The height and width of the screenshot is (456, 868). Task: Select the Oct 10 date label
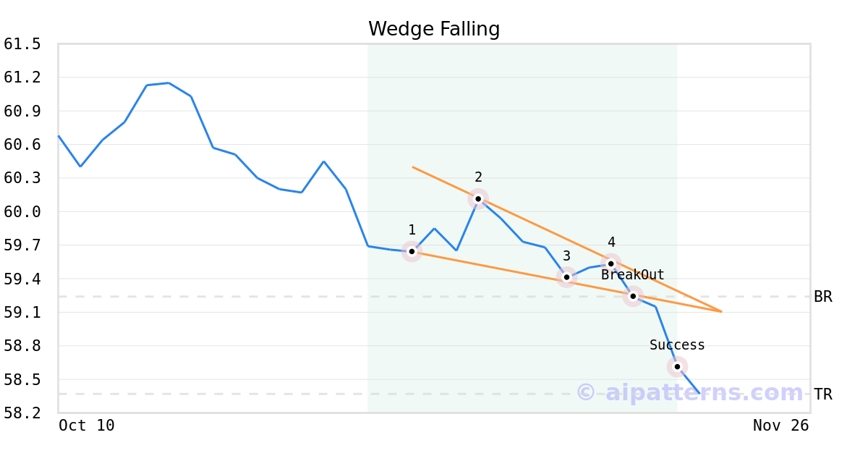click(86, 426)
